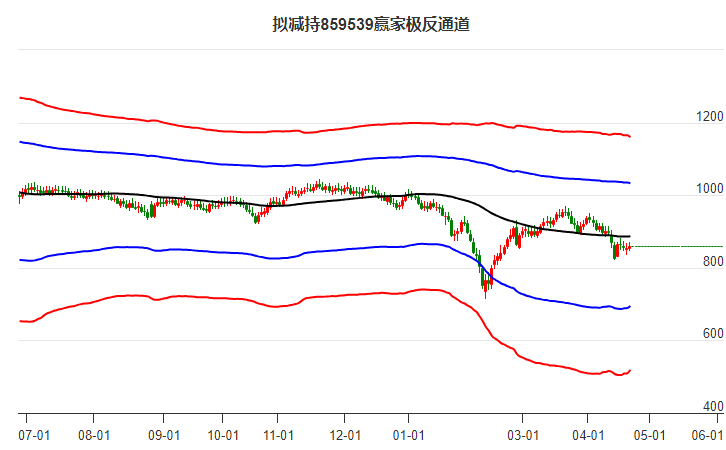Click the 1000 price axis label
Screen dimensions: 726x450
[710, 188]
